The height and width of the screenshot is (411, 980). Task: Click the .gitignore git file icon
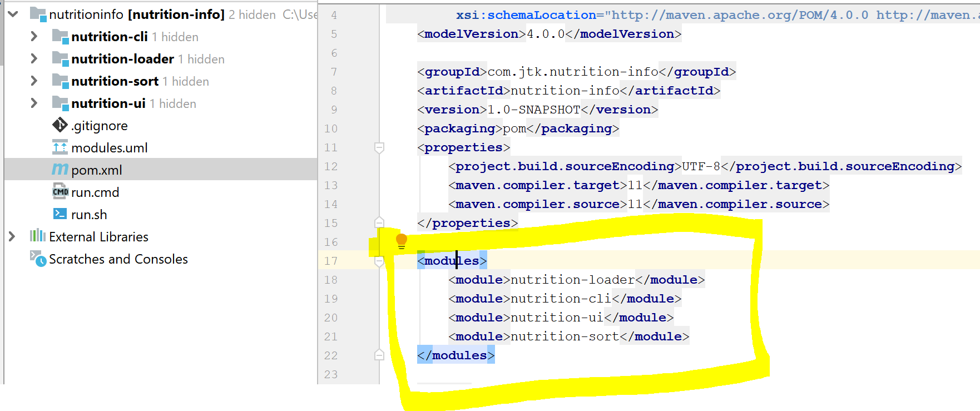click(60, 125)
